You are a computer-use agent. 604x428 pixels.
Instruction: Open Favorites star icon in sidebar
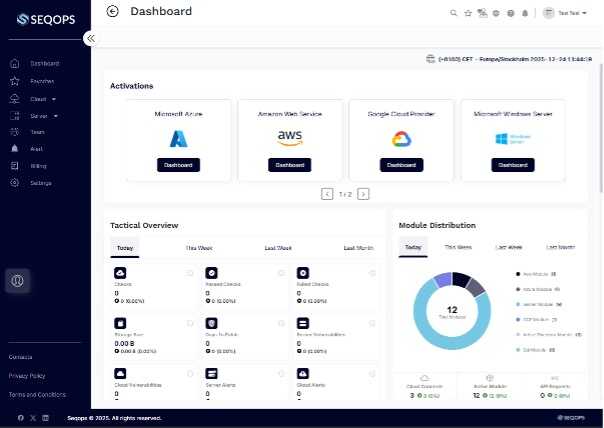[x=15, y=81]
